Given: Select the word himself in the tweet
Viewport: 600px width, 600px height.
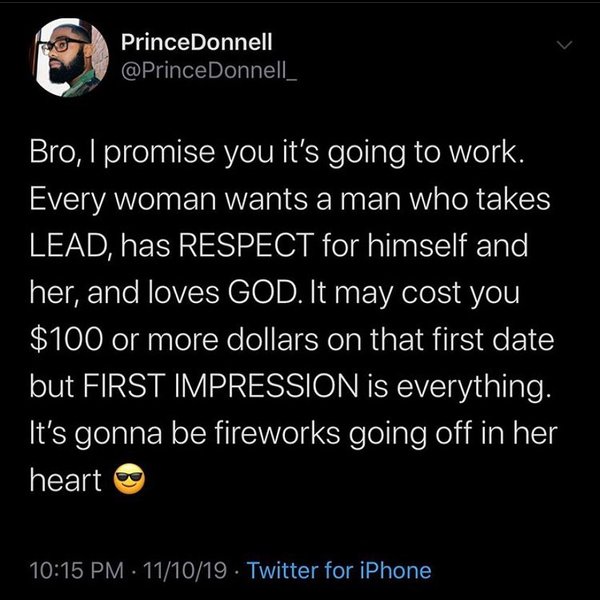Looking at the screenshot, I should pos(417,245).
